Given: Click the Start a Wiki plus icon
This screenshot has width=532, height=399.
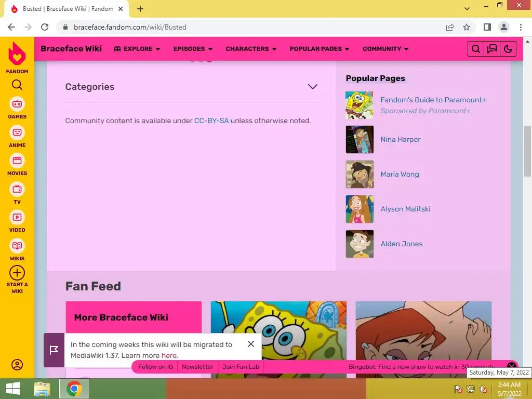Looking at the screenshot, I should point(17,273).
